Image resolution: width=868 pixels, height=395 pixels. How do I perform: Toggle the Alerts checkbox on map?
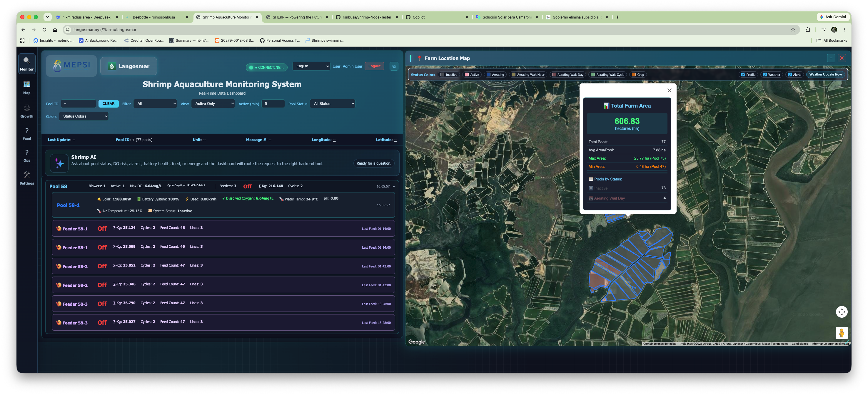(790, 75)
